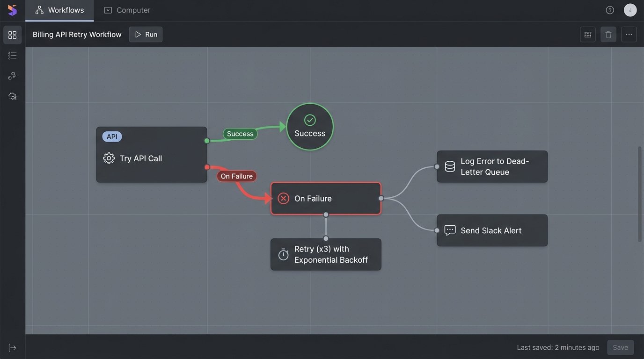Image resolution: width=644 pixels, height=359 pixels.
Task: Select the Workflows tab
Action: click(59, 10)
